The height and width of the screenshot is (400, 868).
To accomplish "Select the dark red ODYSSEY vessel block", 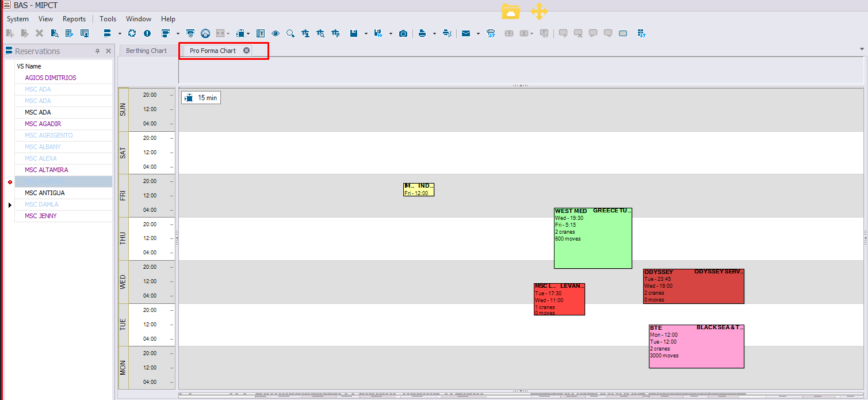I will [x=694, y=286].
